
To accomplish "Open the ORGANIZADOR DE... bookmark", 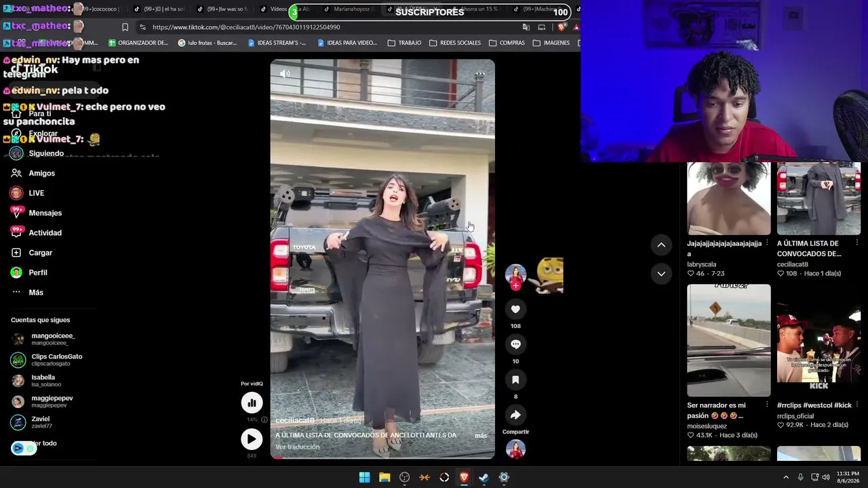I will point(138,43).
